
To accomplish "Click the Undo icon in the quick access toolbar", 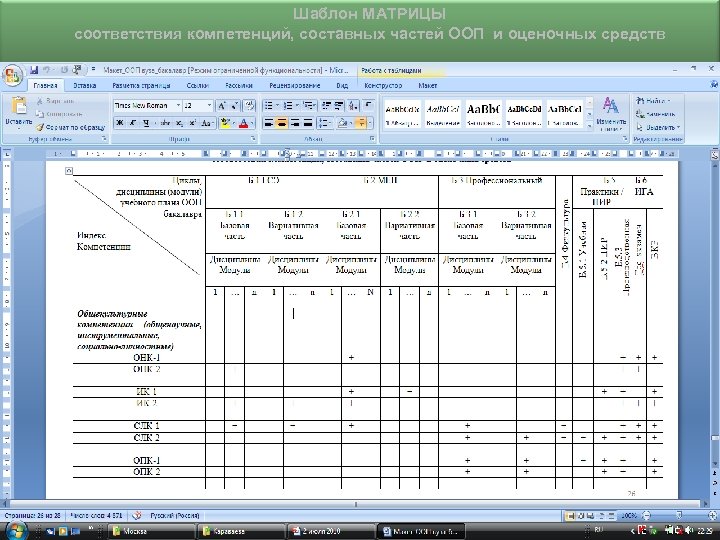I will tap(46, 70).
